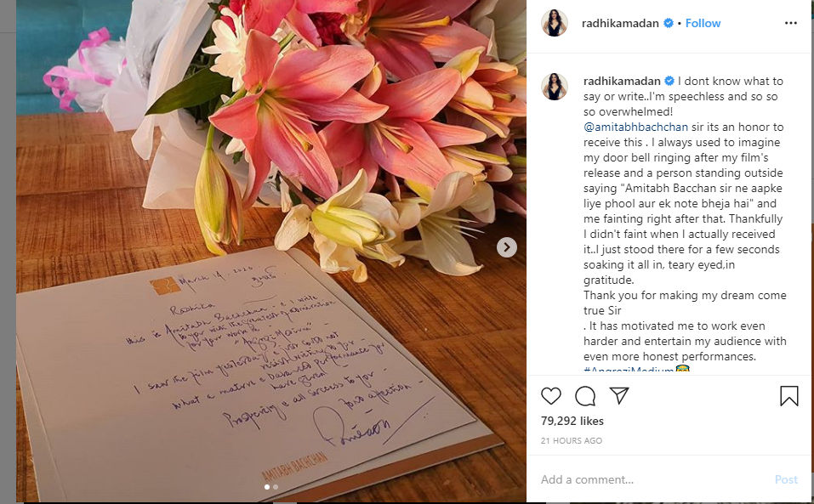The height and width of the screenshot is (504, 814).
Task: Open radhikamadan profile picture in header
Action: tap(554, 23)
